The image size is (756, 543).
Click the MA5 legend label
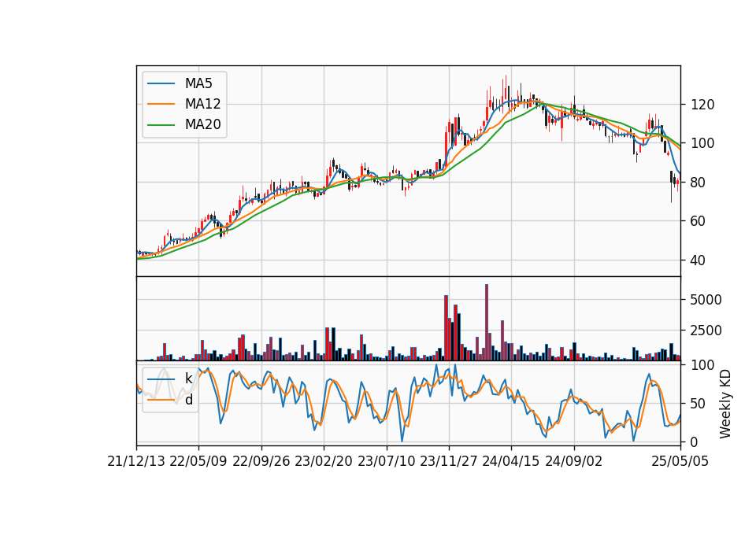tap(198, 83)
